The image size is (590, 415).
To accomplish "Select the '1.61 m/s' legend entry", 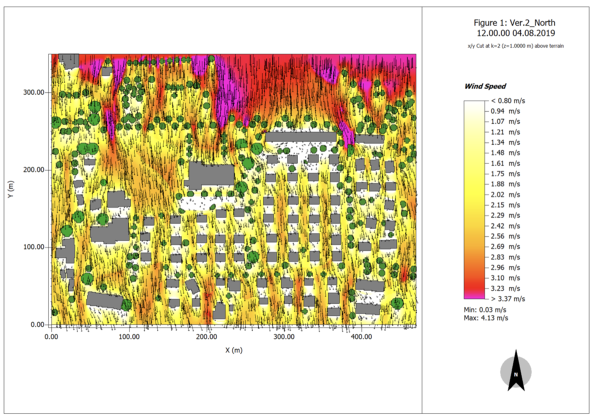I will tap(505, 163).
